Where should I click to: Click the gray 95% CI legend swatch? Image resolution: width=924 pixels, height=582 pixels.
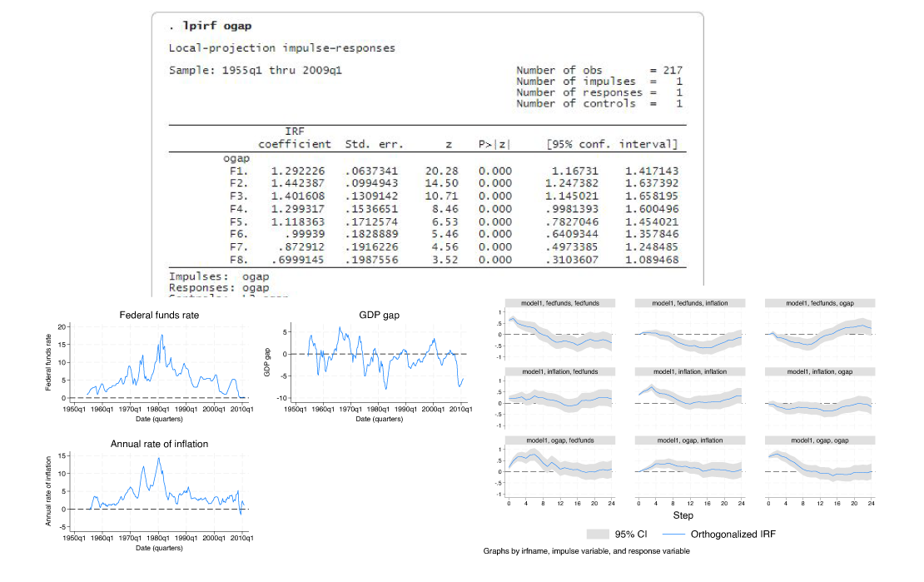598,535
